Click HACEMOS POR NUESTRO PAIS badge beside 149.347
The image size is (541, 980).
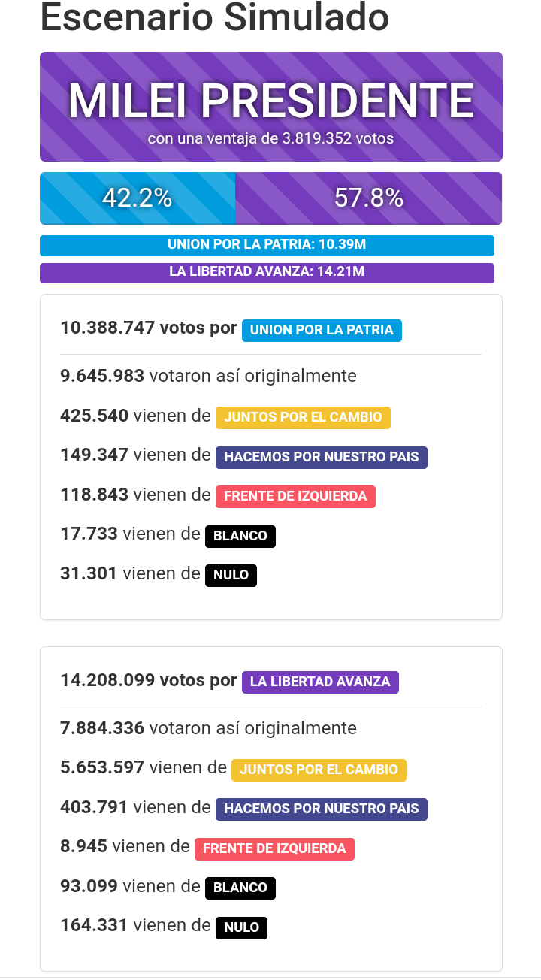pos(321,457)
